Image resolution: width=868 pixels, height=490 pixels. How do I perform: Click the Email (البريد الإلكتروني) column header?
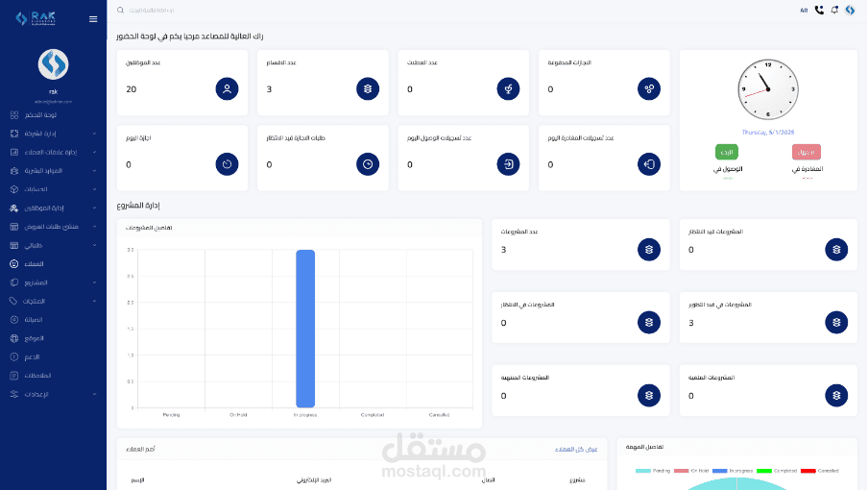tap(314, 480)
